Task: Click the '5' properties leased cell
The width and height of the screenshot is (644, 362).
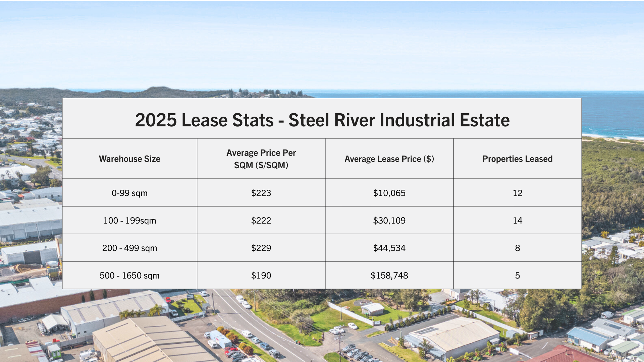Action: (x=517, y=276)
